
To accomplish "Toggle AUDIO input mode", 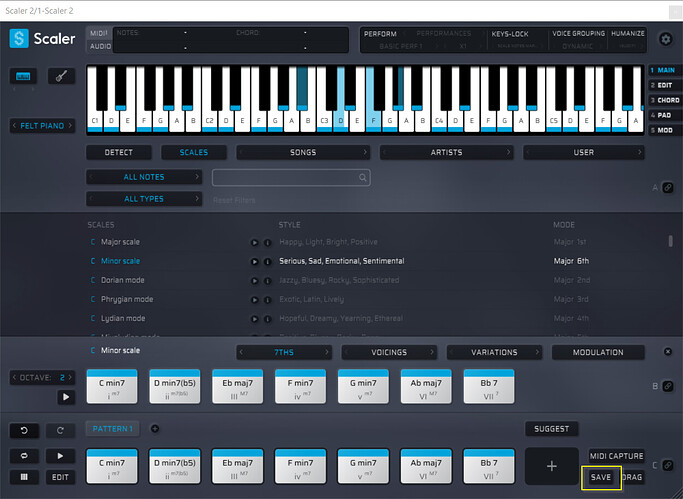I will tap(100, 46).
